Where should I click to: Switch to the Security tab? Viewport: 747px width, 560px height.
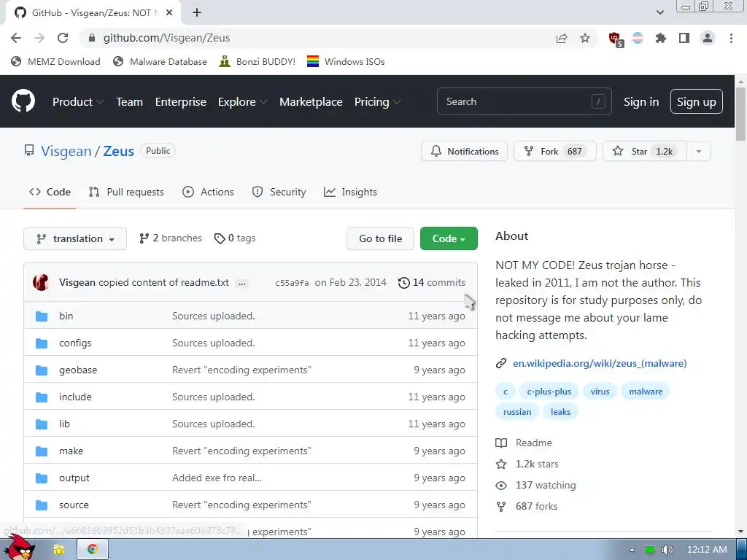(279, 192)
